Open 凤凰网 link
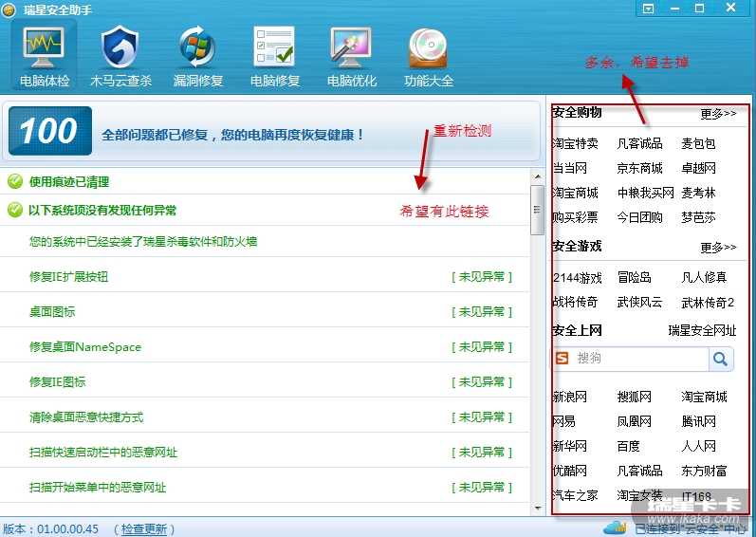 point(634,422)
